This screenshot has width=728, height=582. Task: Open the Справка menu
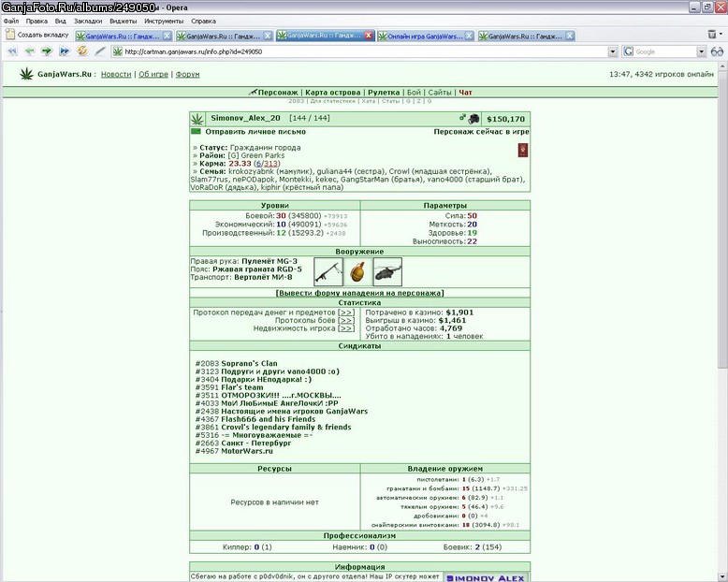(203, 21)
